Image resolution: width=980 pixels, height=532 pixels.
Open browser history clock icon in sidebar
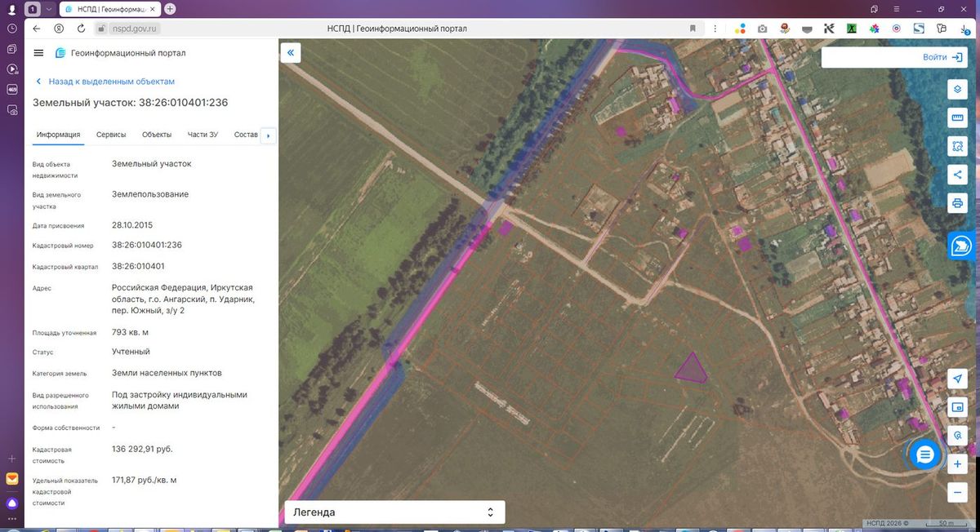point(12,28)
